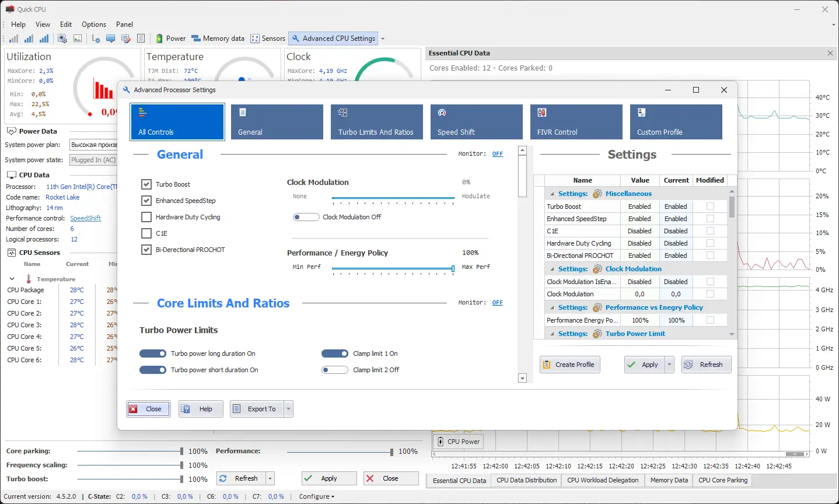Toggle the General section Monitor OFF link
The width and height of the screenshot is (839, 504).
[497, 154]
